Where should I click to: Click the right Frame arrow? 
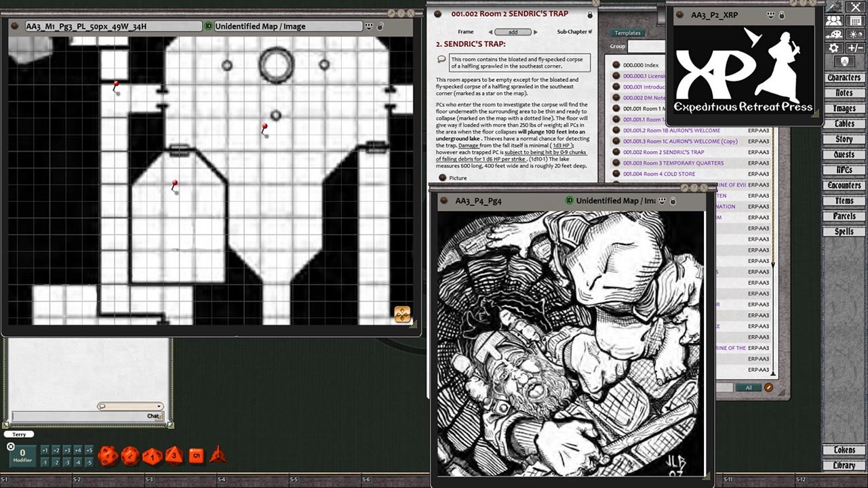click(x=535, y=31)
